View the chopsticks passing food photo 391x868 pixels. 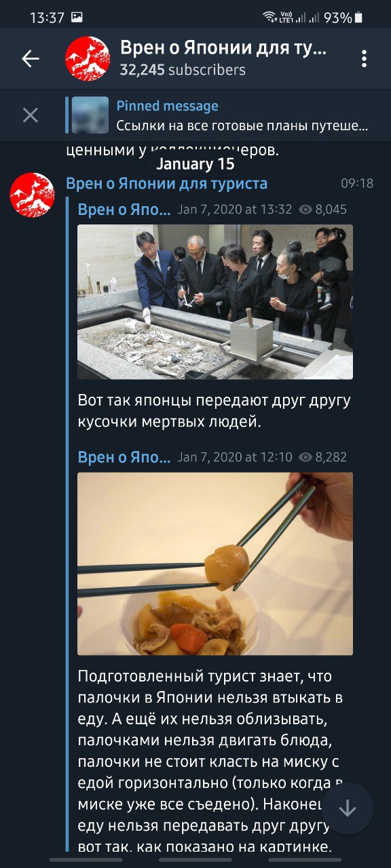point(215,564)
